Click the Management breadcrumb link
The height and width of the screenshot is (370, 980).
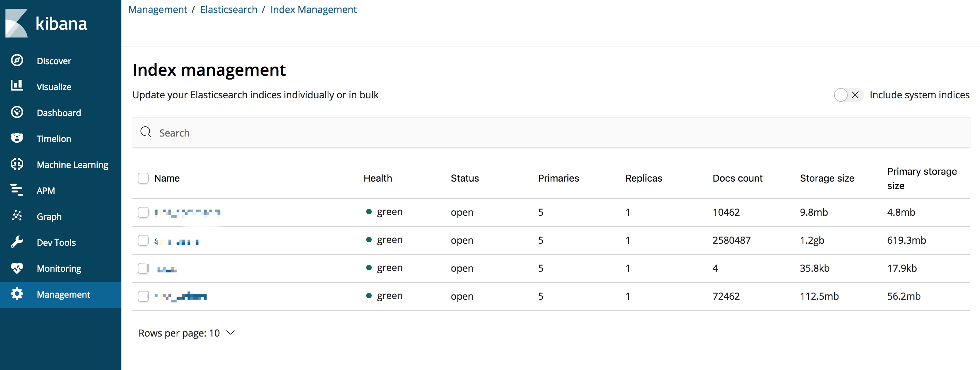[x=158, y=10]
